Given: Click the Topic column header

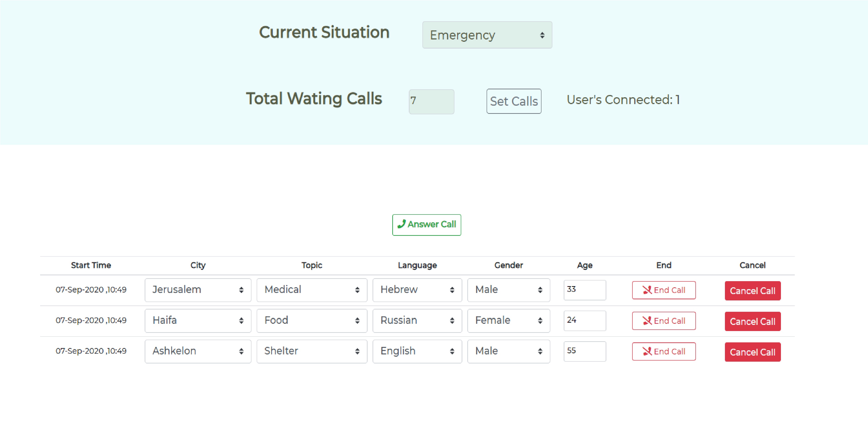Looking at the screenshot, I should click(x=312, y=265).
